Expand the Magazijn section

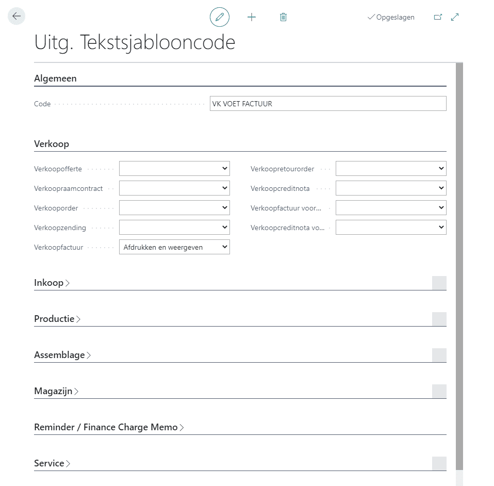click(56, 391)
